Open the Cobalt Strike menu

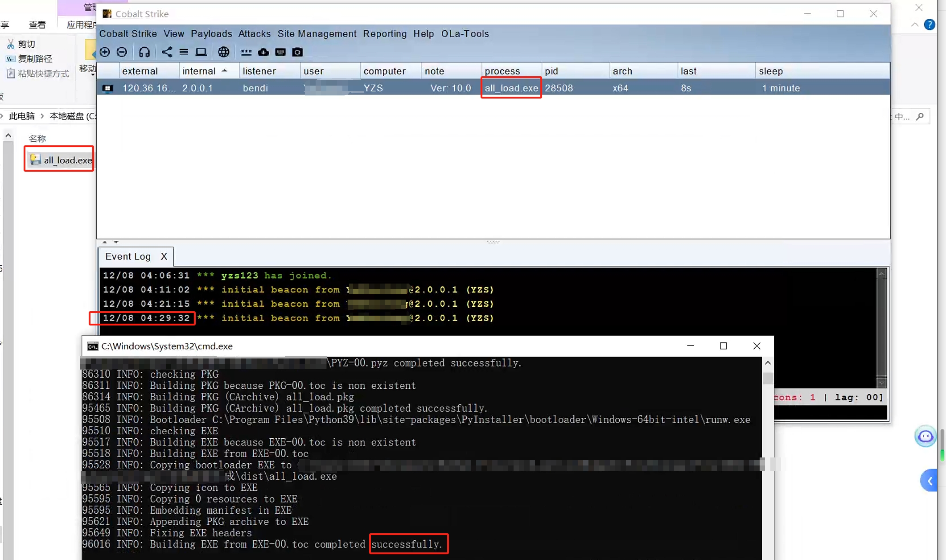pos(128,33)
